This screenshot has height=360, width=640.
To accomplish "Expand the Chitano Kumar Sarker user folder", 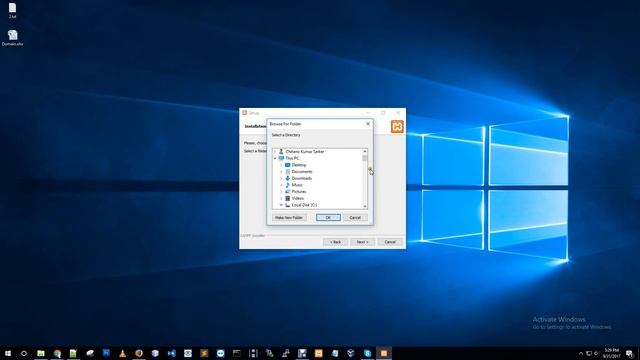I will pos(275,151).
